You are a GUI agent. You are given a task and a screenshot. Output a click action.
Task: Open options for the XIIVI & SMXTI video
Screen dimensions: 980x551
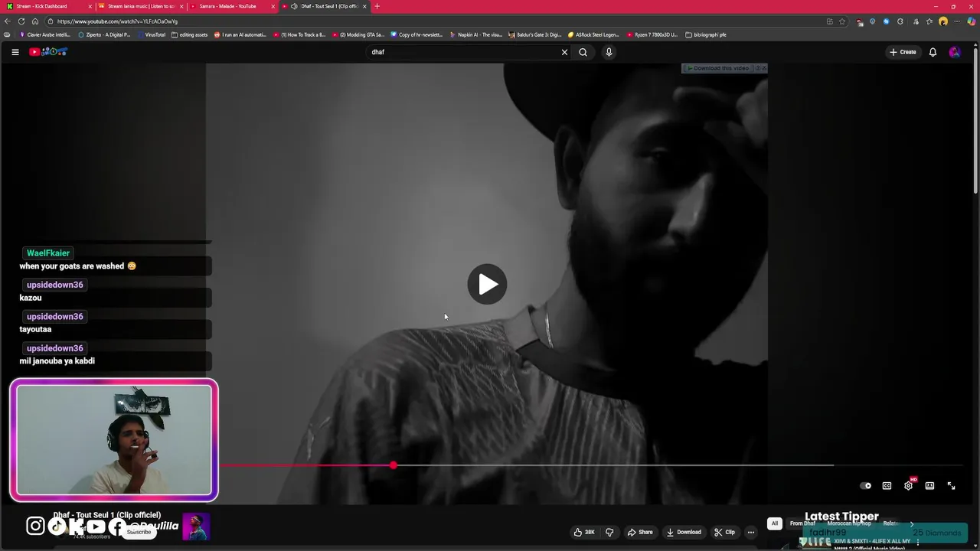[917, 542]
